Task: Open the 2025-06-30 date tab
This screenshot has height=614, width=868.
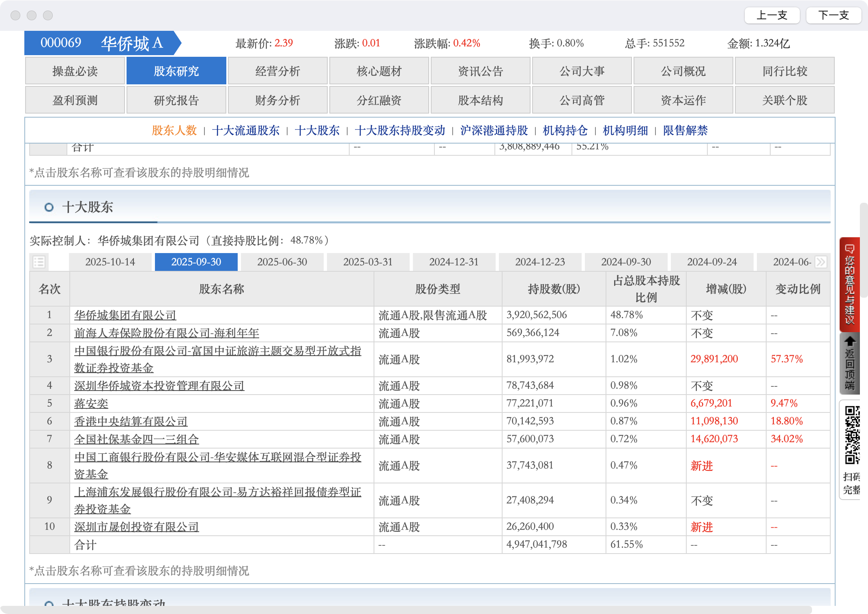Action: [282, 262]
